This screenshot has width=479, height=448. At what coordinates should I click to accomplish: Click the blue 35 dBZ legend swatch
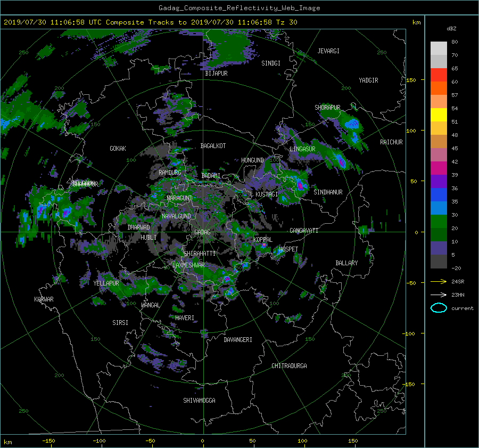439,195
